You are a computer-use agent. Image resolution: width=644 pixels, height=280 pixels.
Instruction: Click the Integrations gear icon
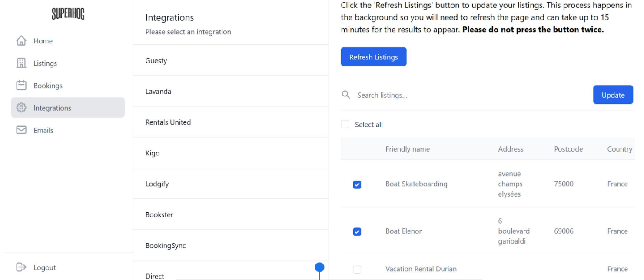[x=21, y=108]
